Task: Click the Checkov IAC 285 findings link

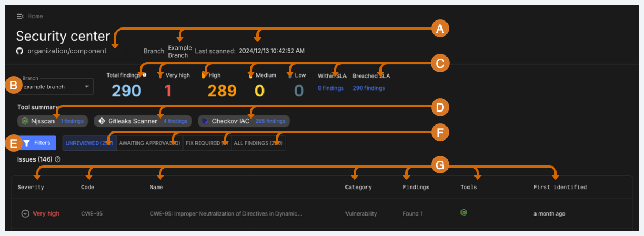Action: point(271,121)
